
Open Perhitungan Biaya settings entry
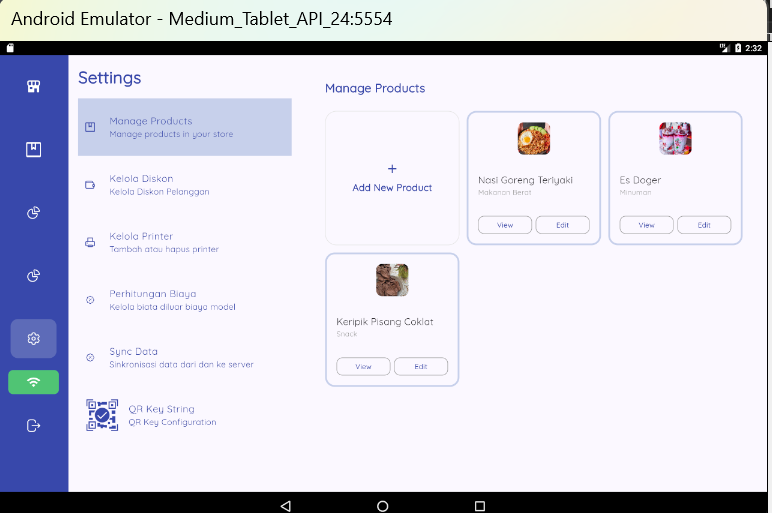[x=185, y=300]
